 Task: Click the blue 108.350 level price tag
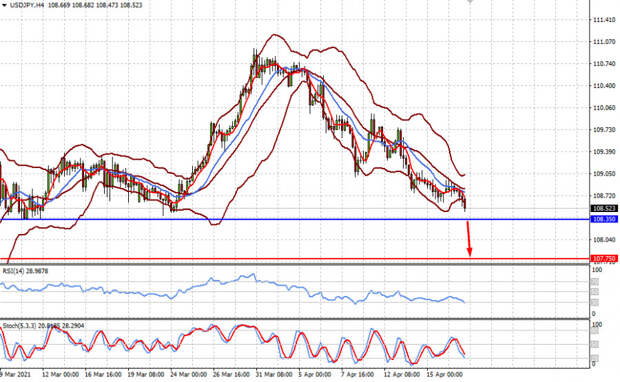point(604,219)
